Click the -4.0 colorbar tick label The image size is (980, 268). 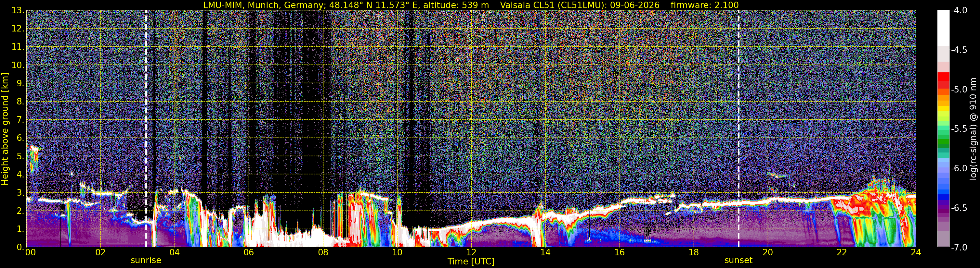tap(959, 11)
